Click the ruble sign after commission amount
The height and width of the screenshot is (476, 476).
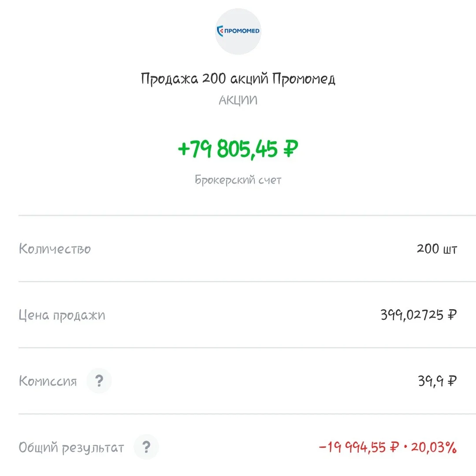(452, 381)
